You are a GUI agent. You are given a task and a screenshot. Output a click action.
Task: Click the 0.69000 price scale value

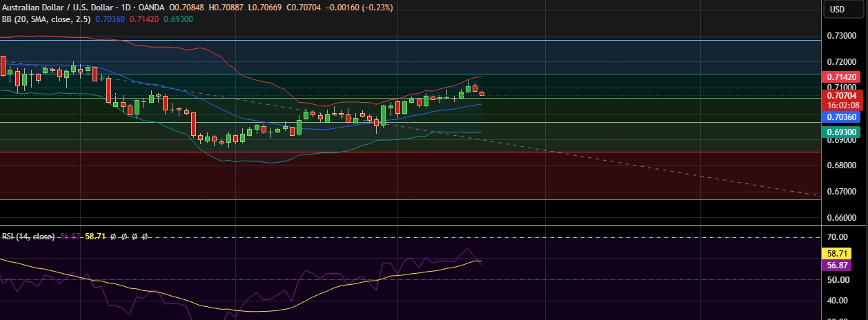(x=841, y=140)
